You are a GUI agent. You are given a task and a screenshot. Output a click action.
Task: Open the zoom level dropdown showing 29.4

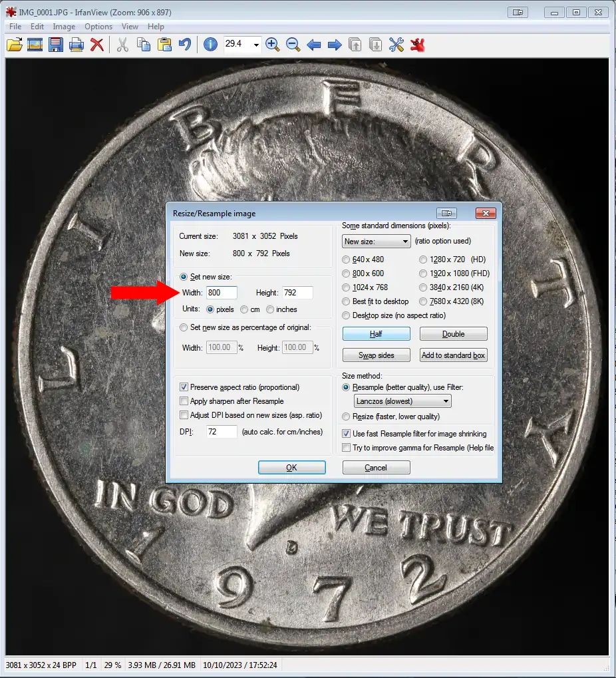pyautogui.click(x=256, y=45)
